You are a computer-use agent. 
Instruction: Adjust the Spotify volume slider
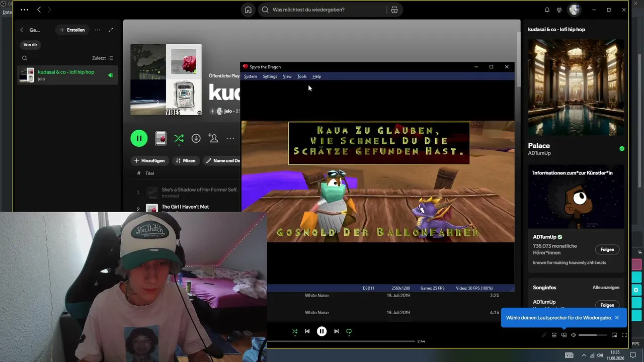(x=592, y=335)
